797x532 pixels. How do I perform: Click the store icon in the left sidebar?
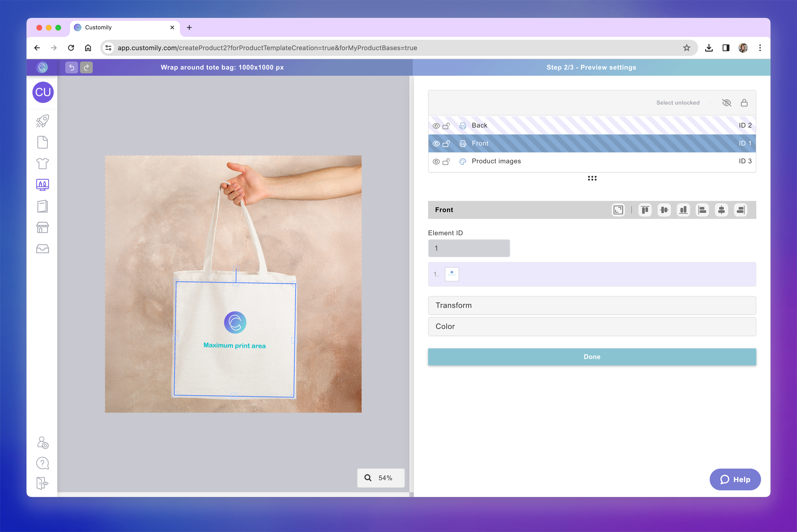42,227
